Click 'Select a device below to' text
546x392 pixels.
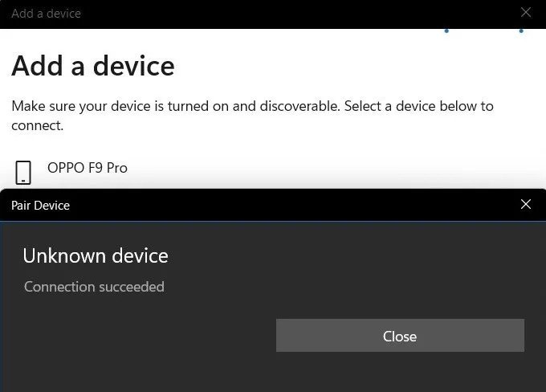coord(419,106)
